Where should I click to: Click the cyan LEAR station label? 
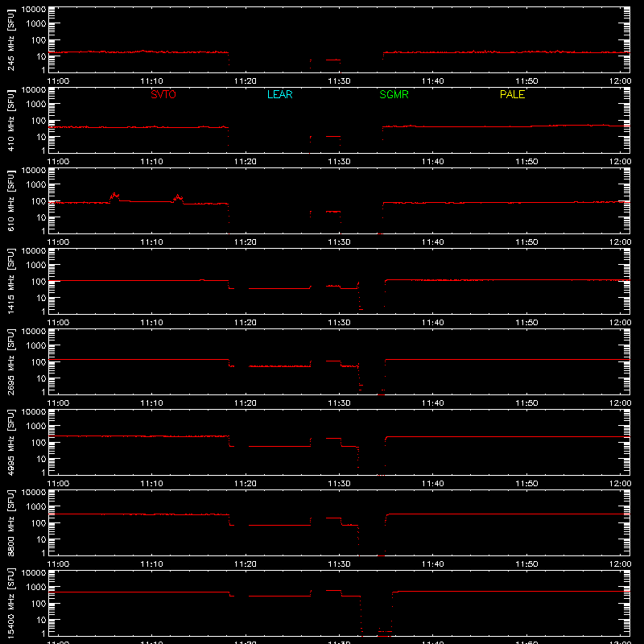(279, 94)
